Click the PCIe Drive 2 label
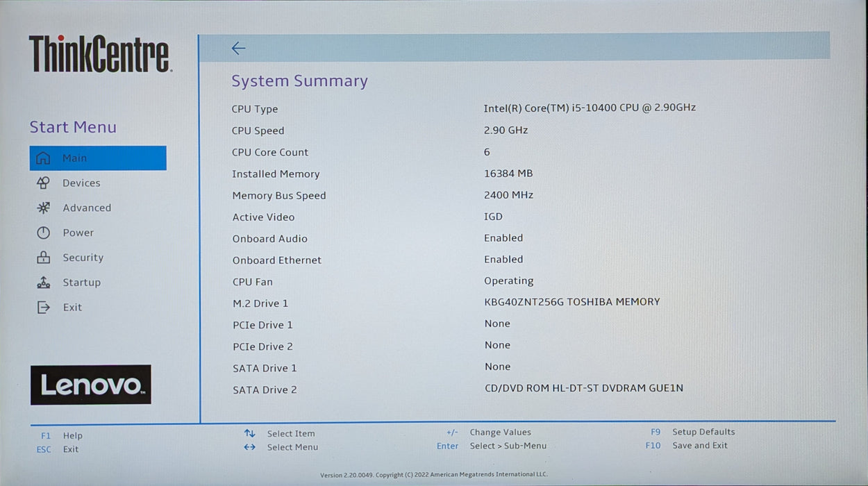The image size is (868, 486). click(x=263, y=346)
